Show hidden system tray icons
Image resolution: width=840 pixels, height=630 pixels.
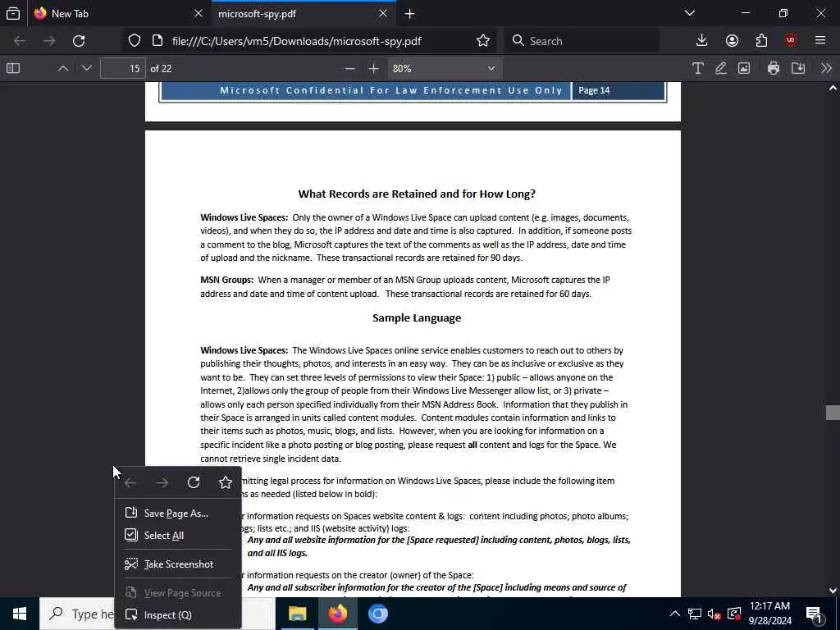(675, 614)
